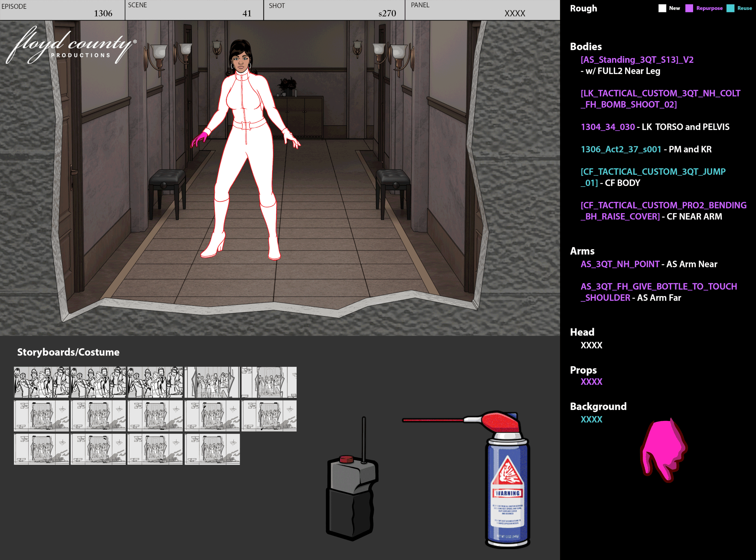This screenshot has width=756, height=560.
Task: Open storyboard thumbnail 1306_41_s270_6.jpg
Action: 41,415
